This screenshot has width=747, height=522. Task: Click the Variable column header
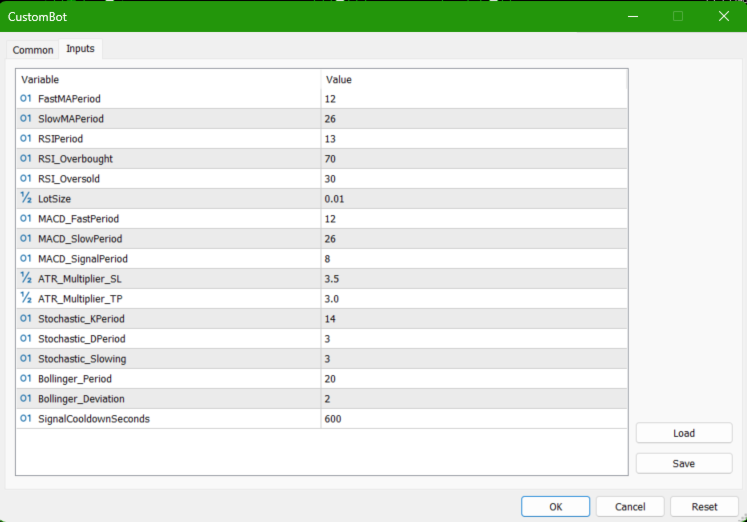169,80
